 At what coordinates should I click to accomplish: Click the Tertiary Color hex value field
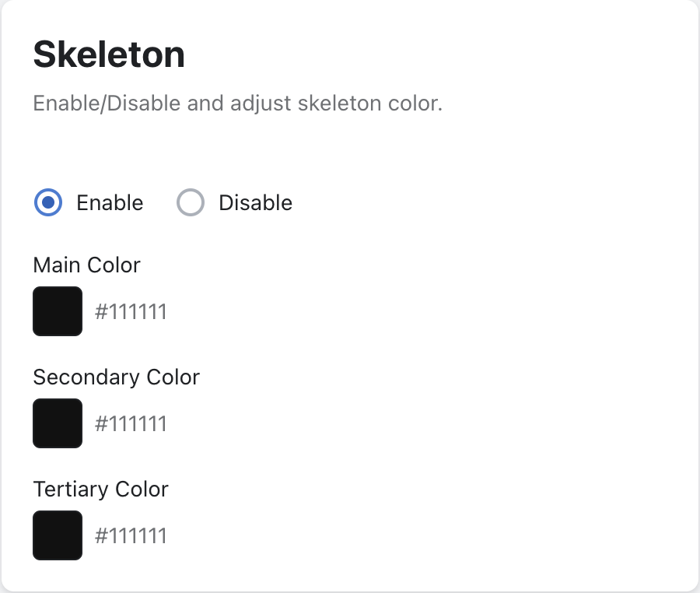[131, 535]
